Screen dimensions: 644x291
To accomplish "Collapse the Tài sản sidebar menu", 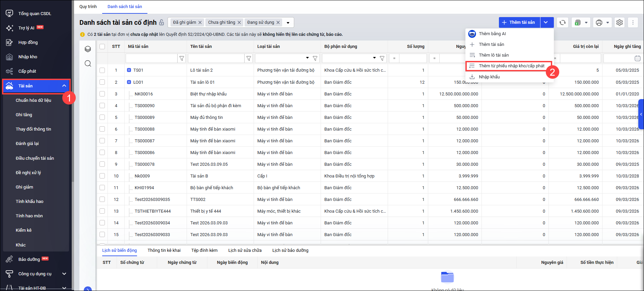I will pos(64,86).
